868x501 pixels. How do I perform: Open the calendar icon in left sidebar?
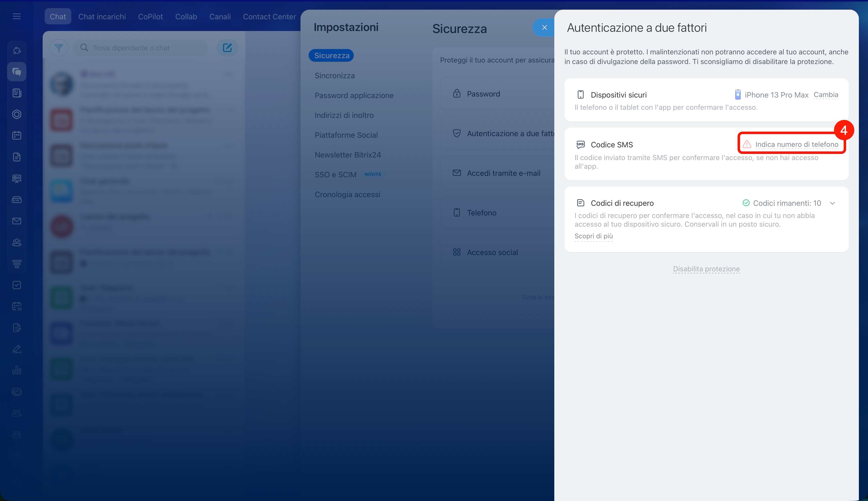(16, 135)
